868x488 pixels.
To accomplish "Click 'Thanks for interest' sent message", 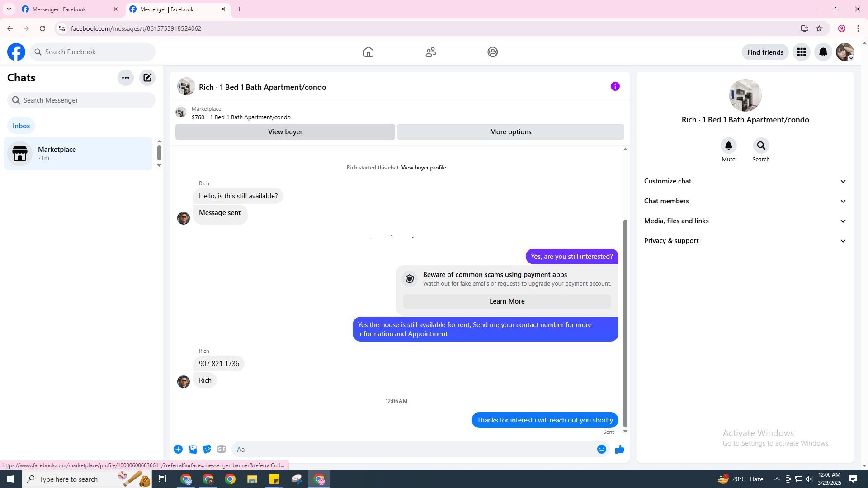I will 545,420.
